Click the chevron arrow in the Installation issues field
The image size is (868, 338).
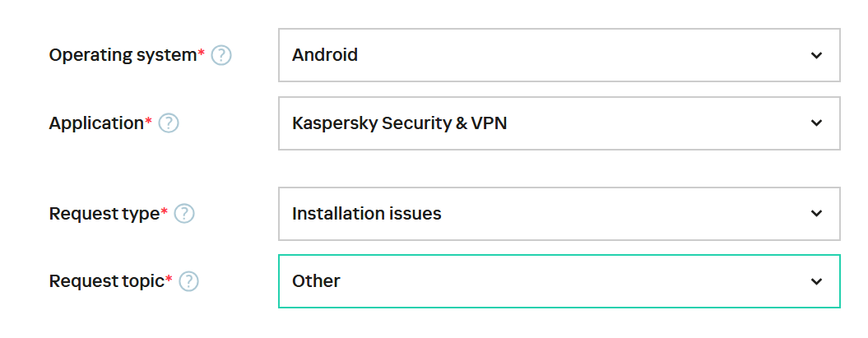(x=816, y=214)
